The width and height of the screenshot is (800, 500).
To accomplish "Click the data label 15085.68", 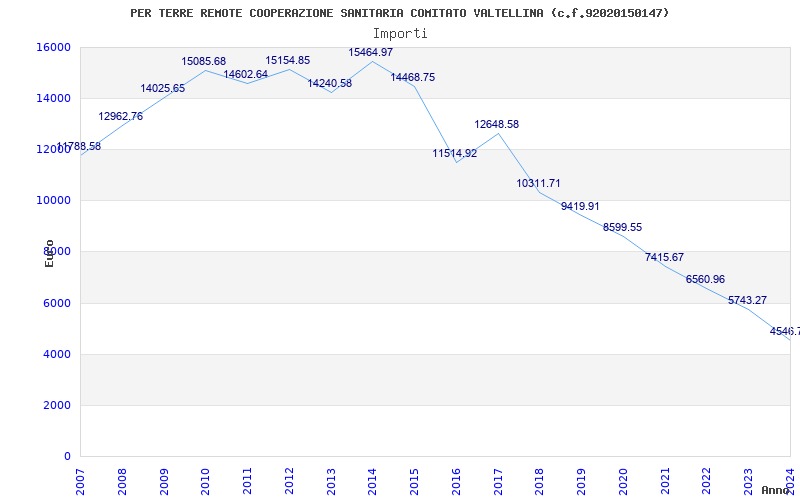I will (204, 62).
